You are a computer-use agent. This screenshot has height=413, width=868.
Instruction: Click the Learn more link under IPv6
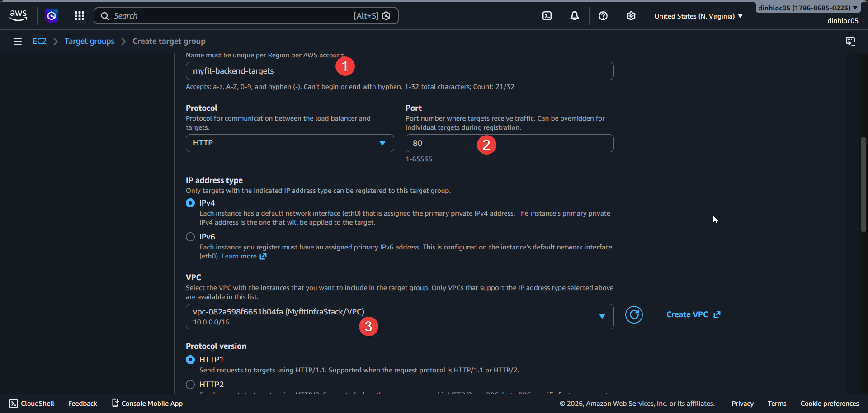click(x=239, y=256)
